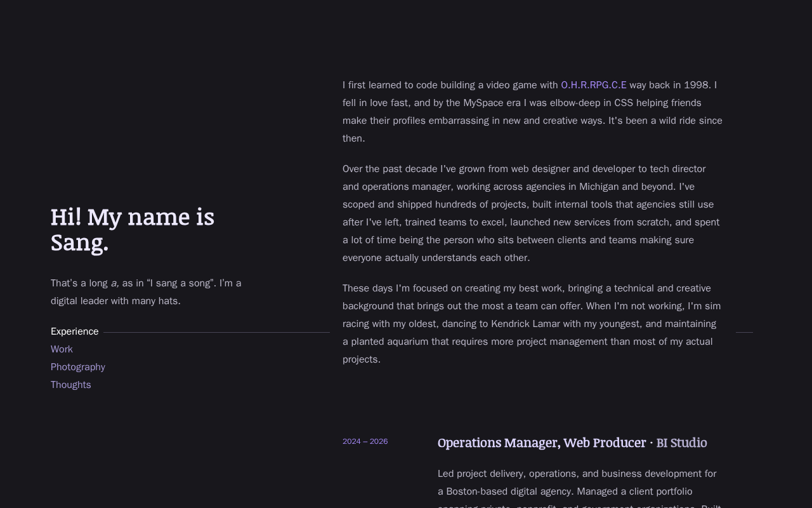
Task: Click the 'Hi! My name is Sang.' heading
Action: tap(133, 229)
